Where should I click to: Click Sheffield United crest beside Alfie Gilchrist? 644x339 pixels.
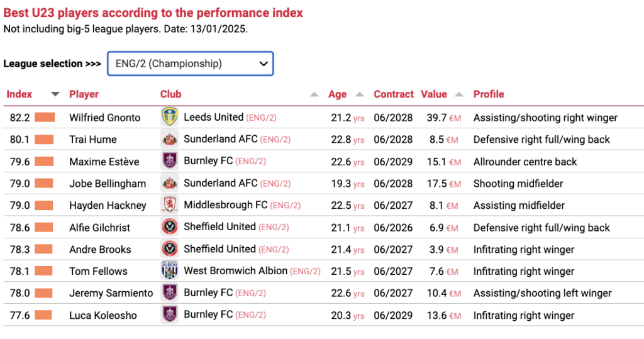click(x=170, y=227)
